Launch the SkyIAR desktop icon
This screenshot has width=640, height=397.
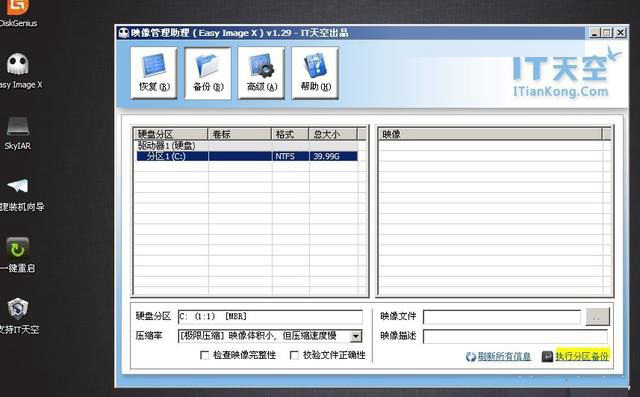tap(18, 133)
